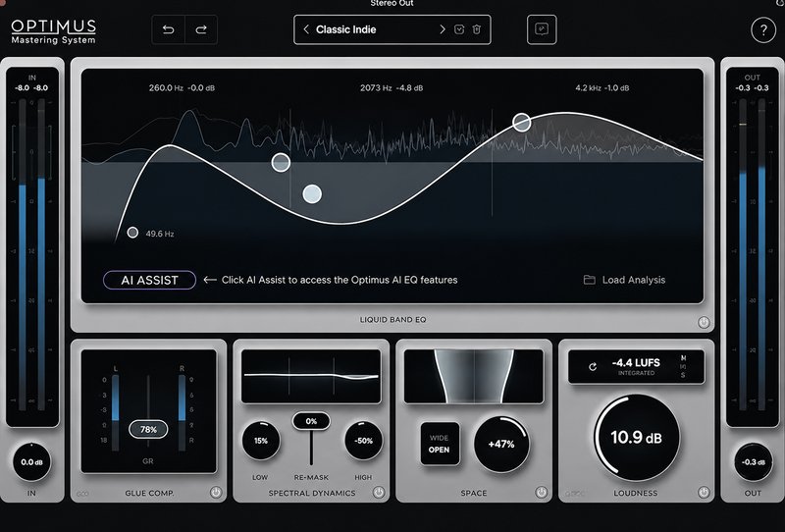
Task: Click the RE-MASK label
Action: (311, 477)
